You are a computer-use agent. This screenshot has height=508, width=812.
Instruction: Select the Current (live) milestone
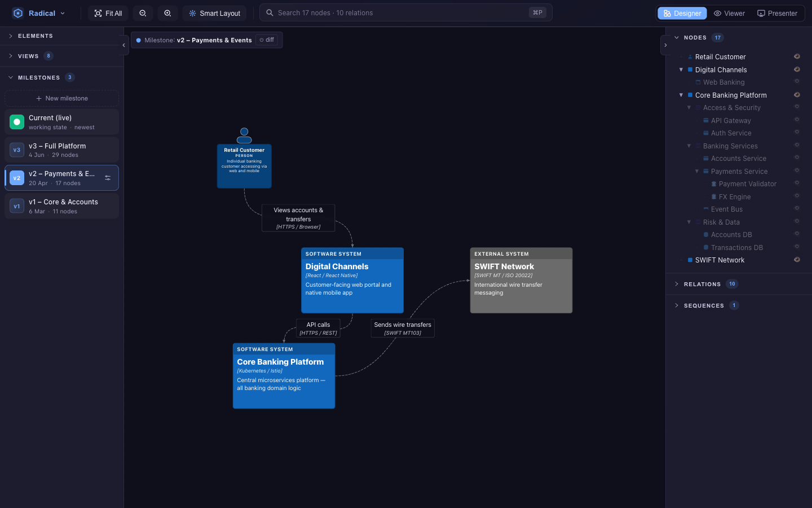[61, 122]
